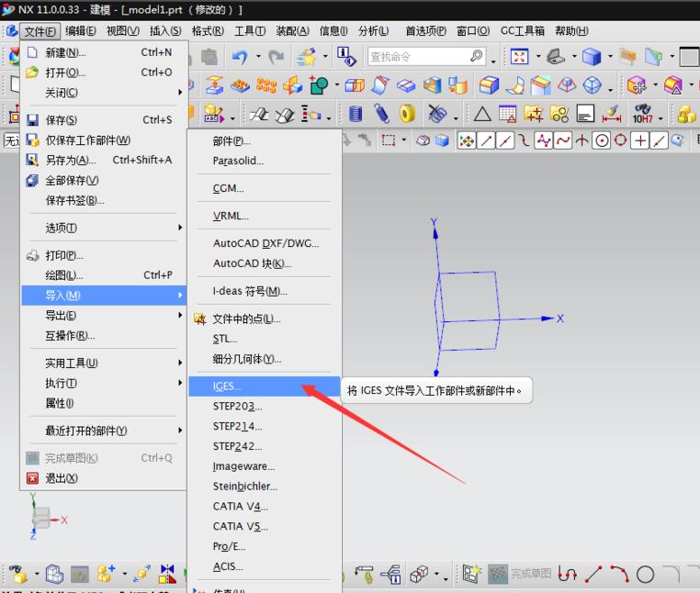The height and width of the screenshot is (593, 700).
Task: Click the spring tool icon
Action: coord(382,113)
